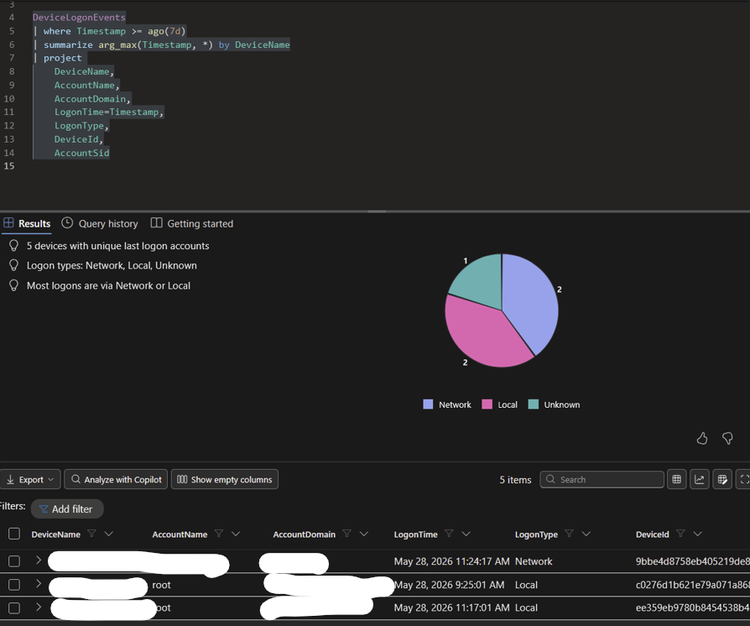Click the LogonType column header
750x626 pixels.
pos(536,534)
